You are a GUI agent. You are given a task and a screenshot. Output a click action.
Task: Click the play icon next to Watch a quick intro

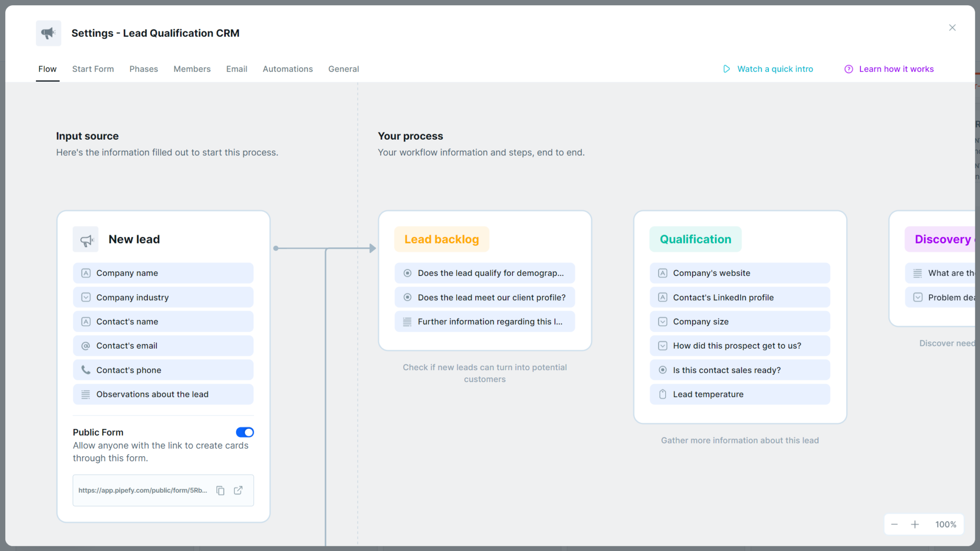pyautogui.click(x=726, y=69)
